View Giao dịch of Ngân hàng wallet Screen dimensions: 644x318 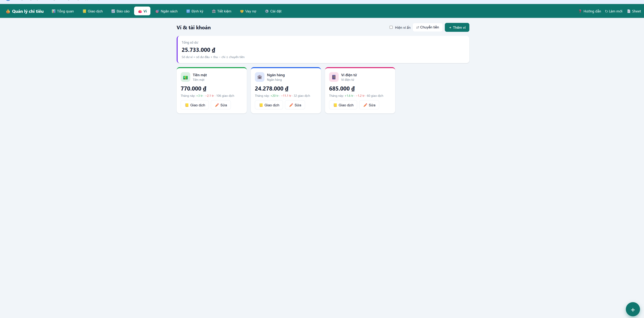click(269, 105)
